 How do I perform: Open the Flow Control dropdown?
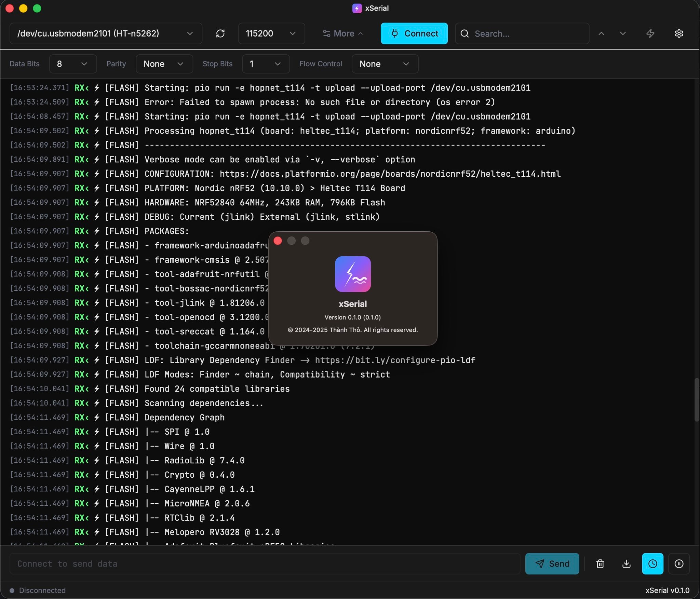[385, 64]
